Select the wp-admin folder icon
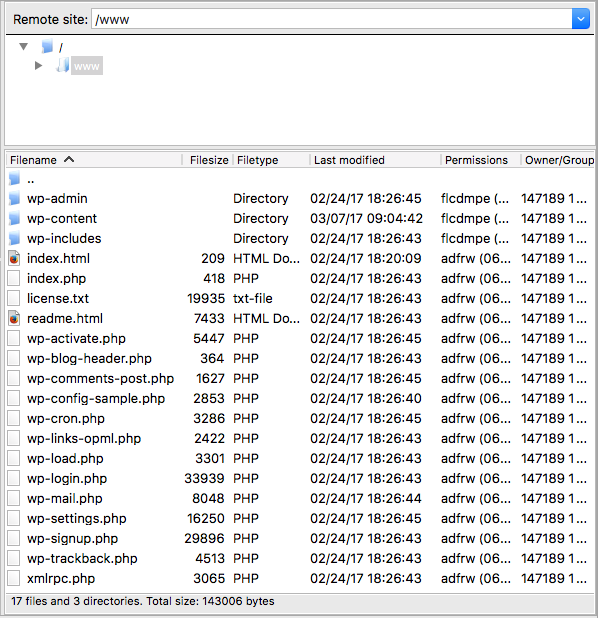This screenshot has width=598, height=618. click(15, 198)
